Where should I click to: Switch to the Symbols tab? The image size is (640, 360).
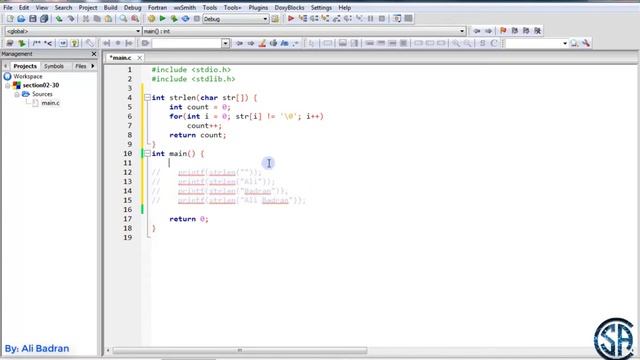pyautogui.click(x=53, y=66)
